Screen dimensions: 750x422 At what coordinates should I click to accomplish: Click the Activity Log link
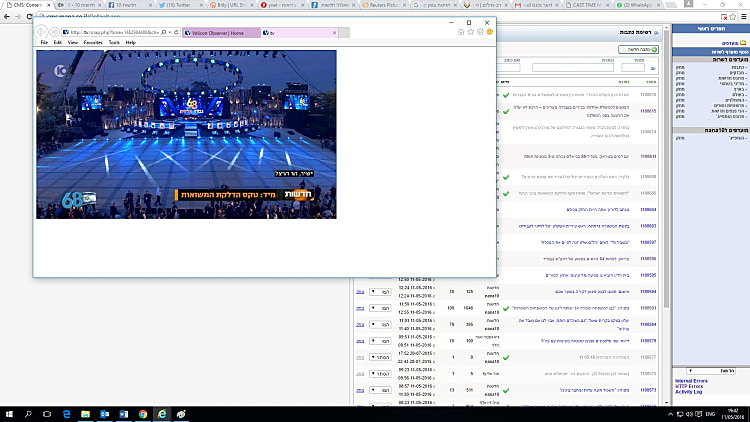click(x=688, y=392)
